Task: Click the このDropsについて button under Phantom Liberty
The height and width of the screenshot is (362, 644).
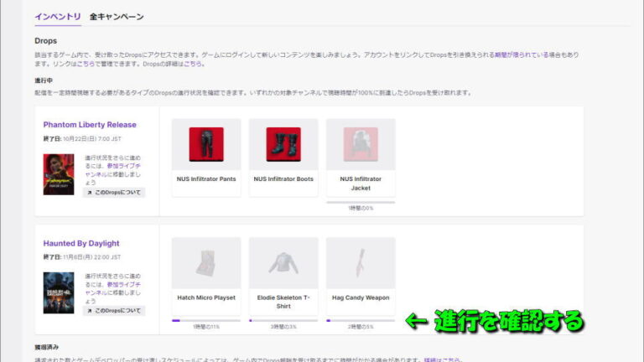Action: 114,193
